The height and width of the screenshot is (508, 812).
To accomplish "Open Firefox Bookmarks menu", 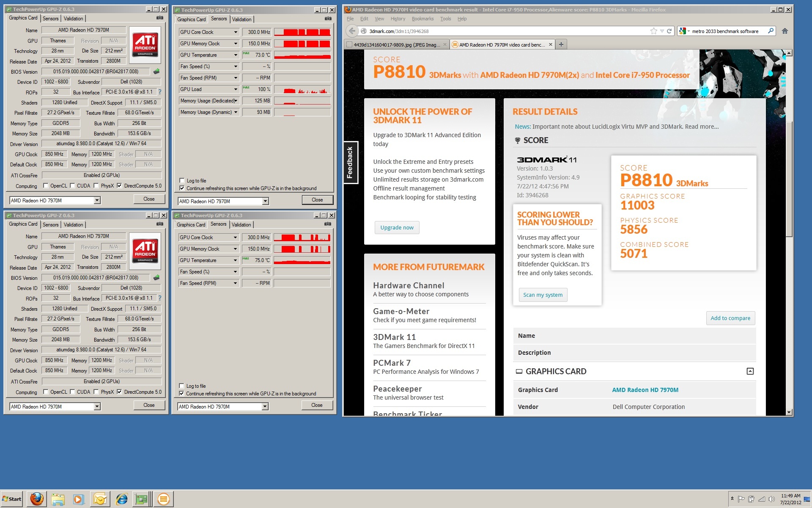I will click(x=422, y=19).
